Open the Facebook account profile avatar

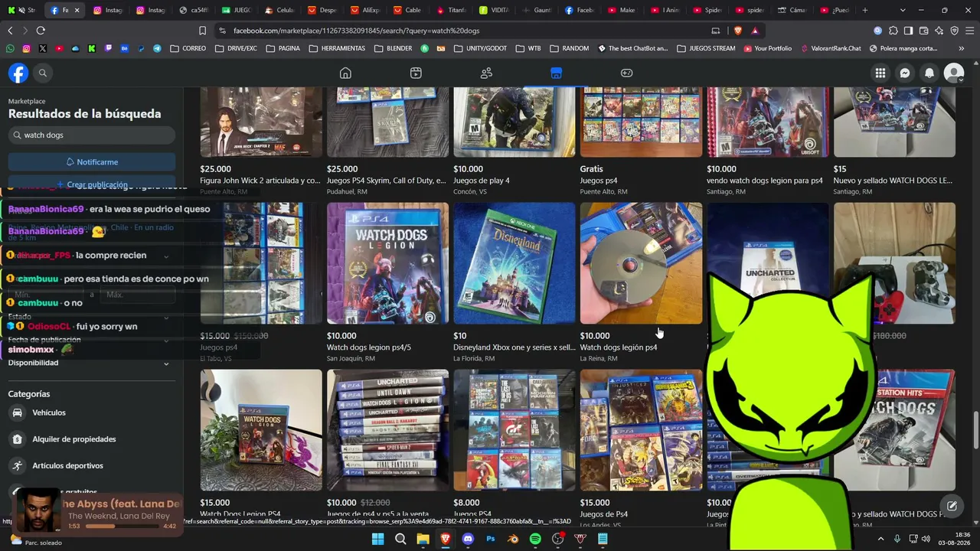pyautogui.click(x=954, y=73)
